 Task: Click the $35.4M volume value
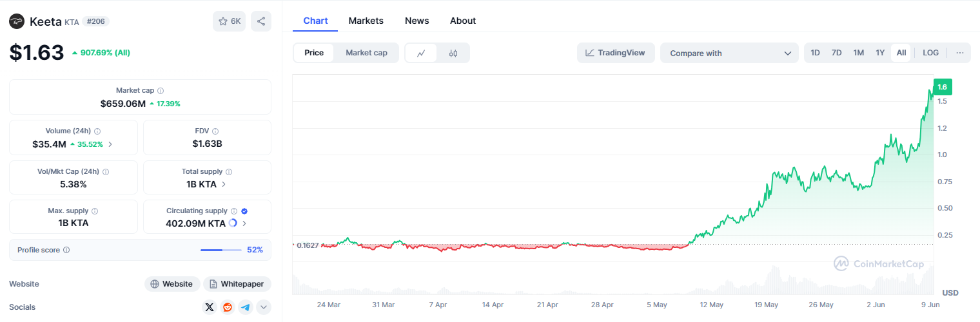coord(49,144)
